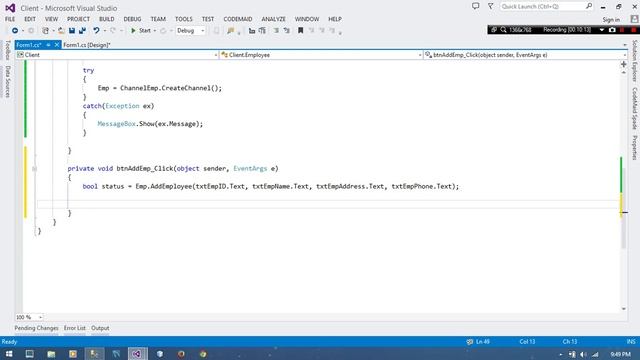Open the FILE menu
Viewport: 640px width, 360px height.
pos(10,19)
